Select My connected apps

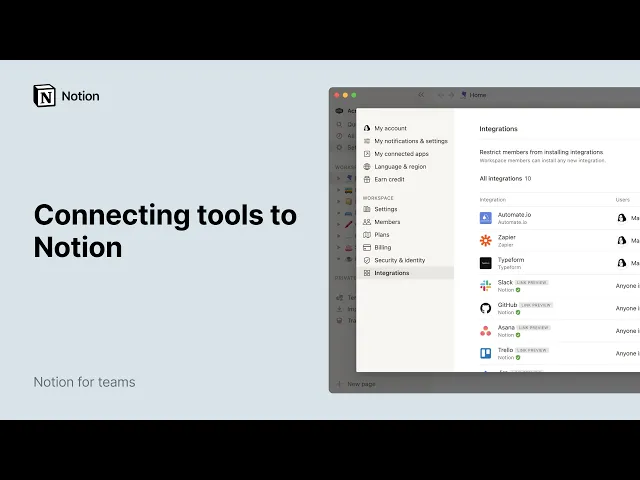tap(396, 154)
